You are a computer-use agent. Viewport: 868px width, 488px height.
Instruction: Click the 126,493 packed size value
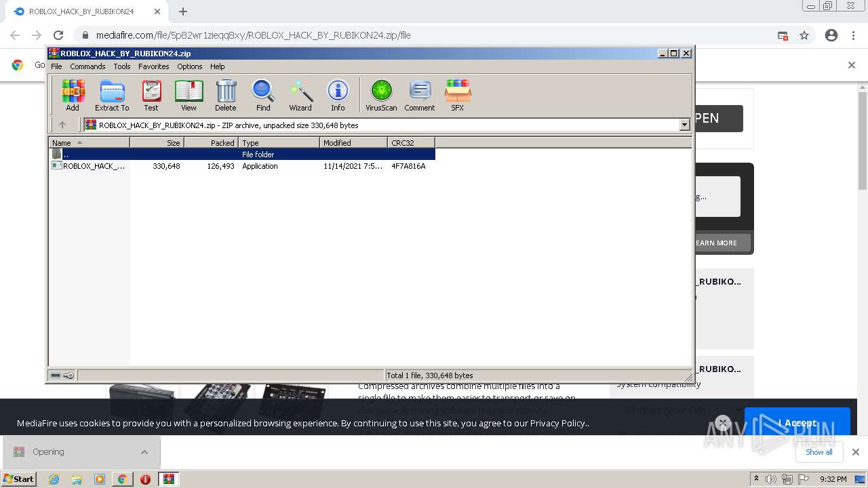[220, 166]
